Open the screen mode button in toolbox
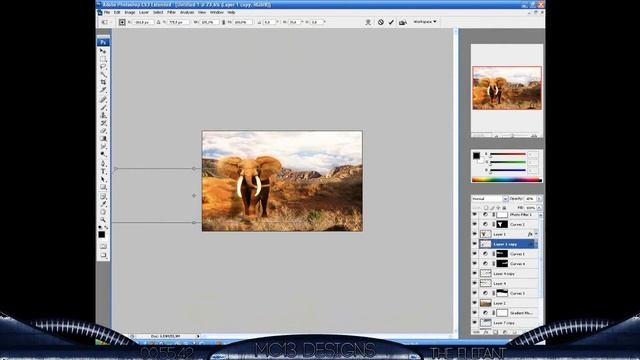640x360 pixels. [103, 256]
